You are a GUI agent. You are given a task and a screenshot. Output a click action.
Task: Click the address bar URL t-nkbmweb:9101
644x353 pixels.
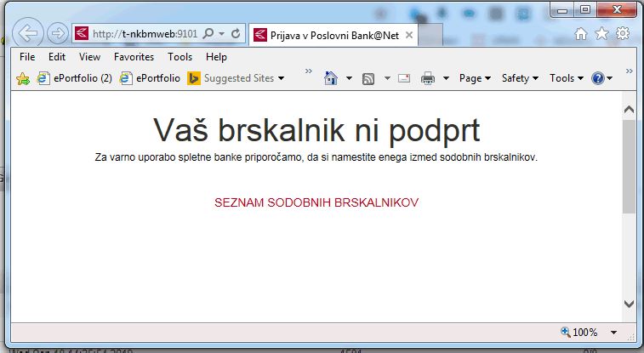[x=145, y=34]
